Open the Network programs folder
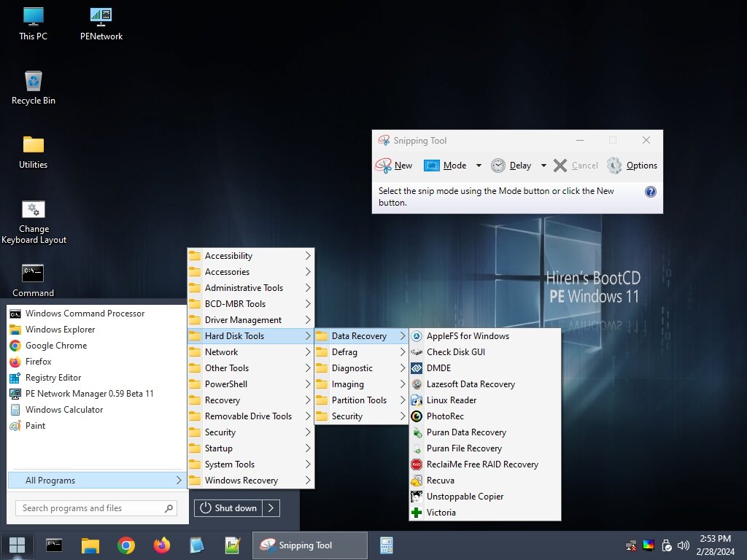Image resolution: width=747 pixels, height=560 pixels. click(251, 352)
